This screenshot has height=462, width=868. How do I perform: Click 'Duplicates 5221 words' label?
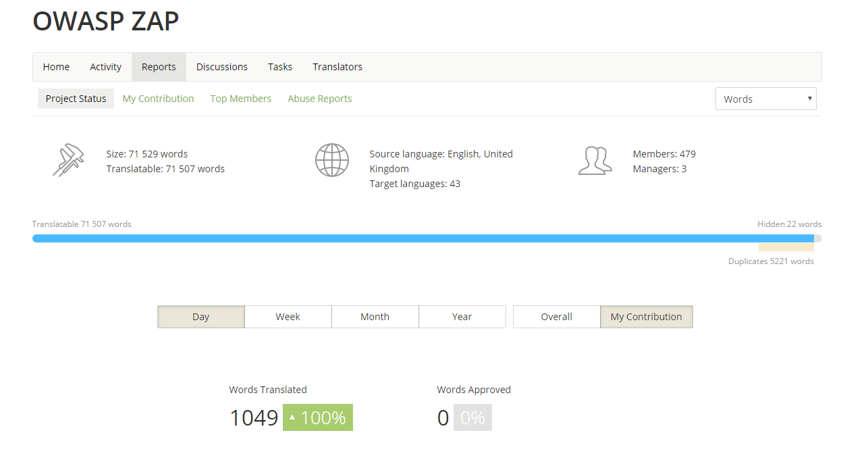point(771,261)
